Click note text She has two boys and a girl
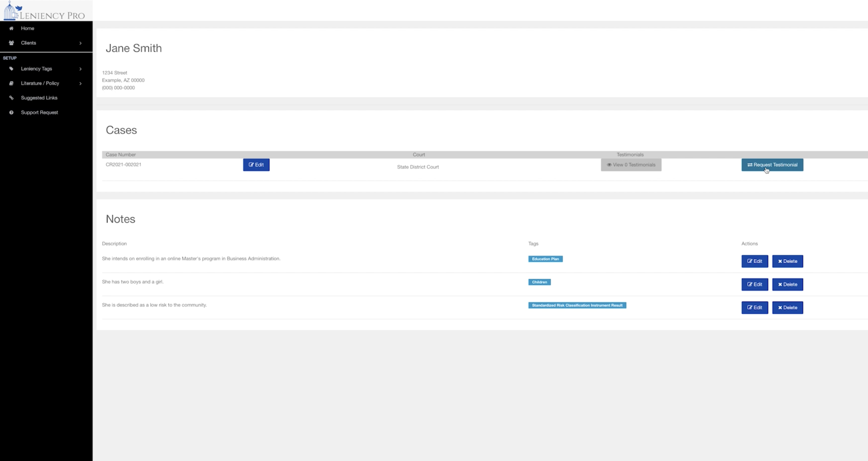 click(133, 282)
